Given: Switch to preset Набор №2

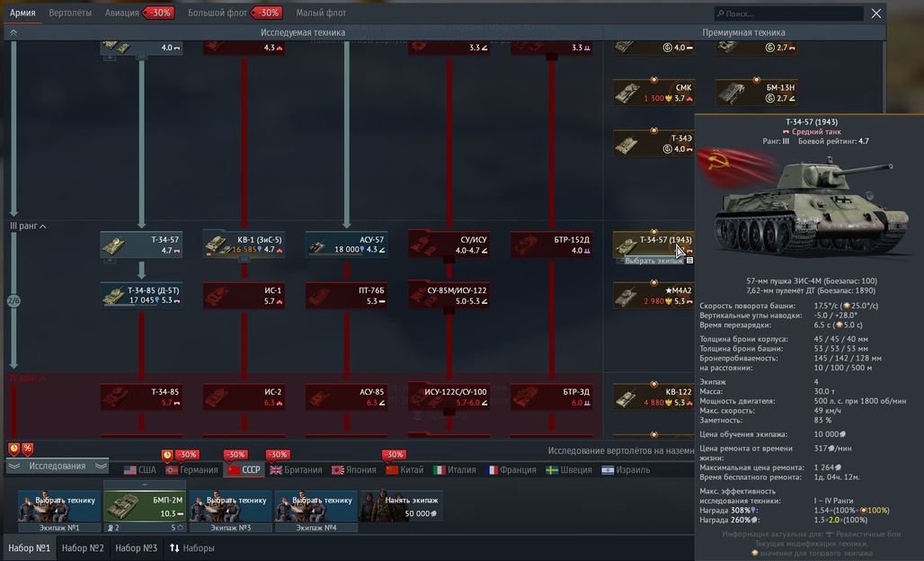Looking at the screenshot, I should (83, 548).
